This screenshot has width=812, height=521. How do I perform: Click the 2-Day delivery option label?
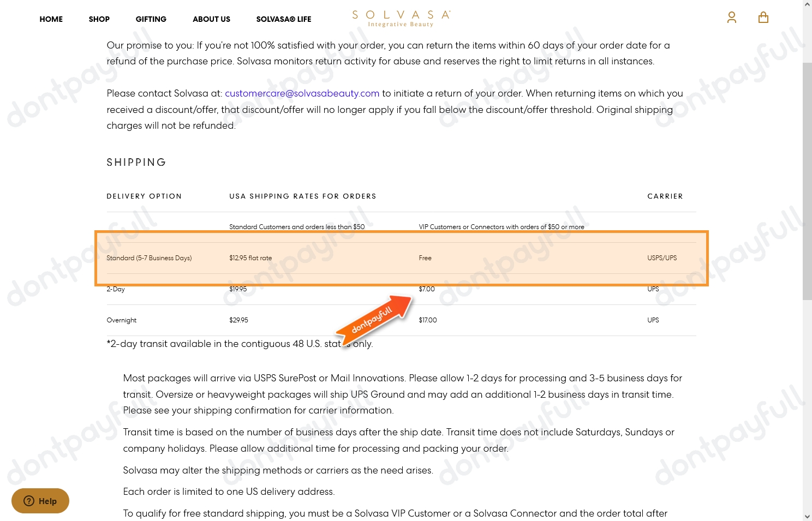[116, 289]
